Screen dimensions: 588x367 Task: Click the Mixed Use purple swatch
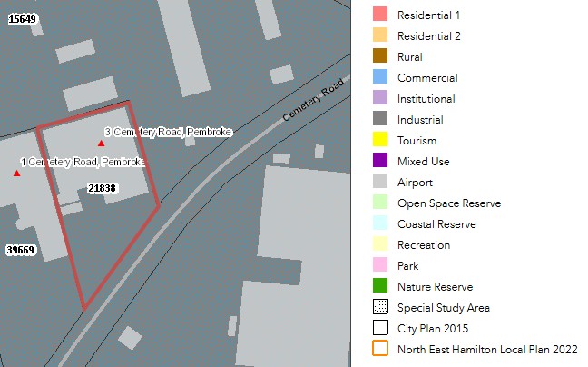point(380,161)
